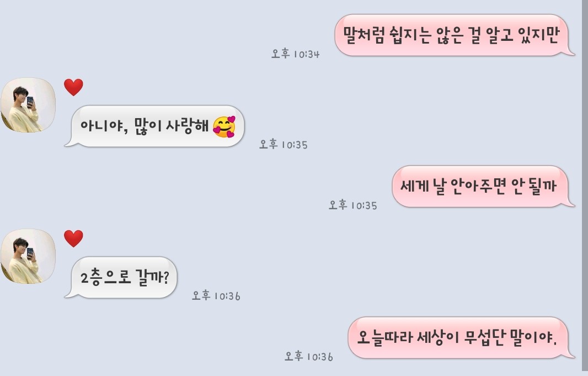Click the red heart above 2층으로 갈까 message
The width and height of the screenshot is (588, 376).
tap(73, 239)
